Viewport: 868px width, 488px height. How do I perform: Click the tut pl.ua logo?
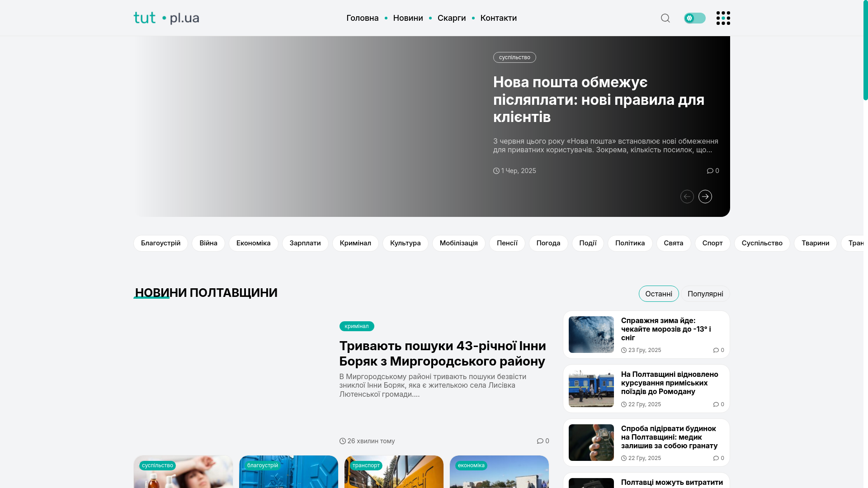[166, 18]
